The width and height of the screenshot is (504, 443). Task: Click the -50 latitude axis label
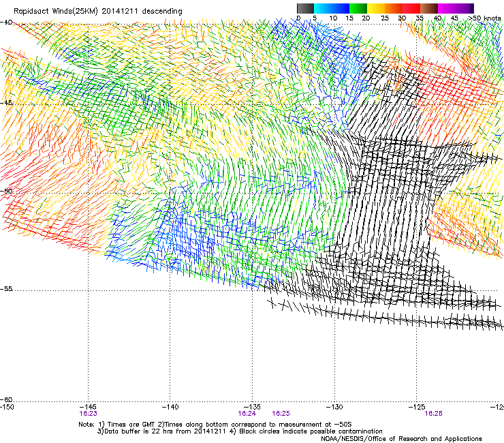coord(6,191)
